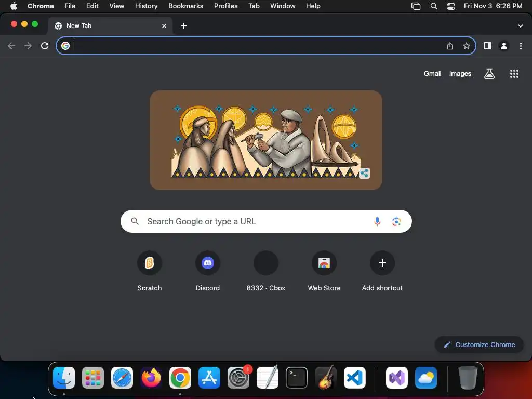
Task: Open the Google Doodle illustration
Action: tap(266, 140)
